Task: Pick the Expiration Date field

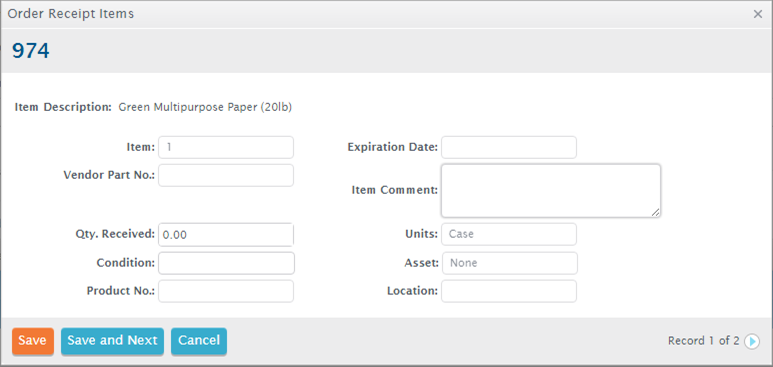Action: (509, 147)
